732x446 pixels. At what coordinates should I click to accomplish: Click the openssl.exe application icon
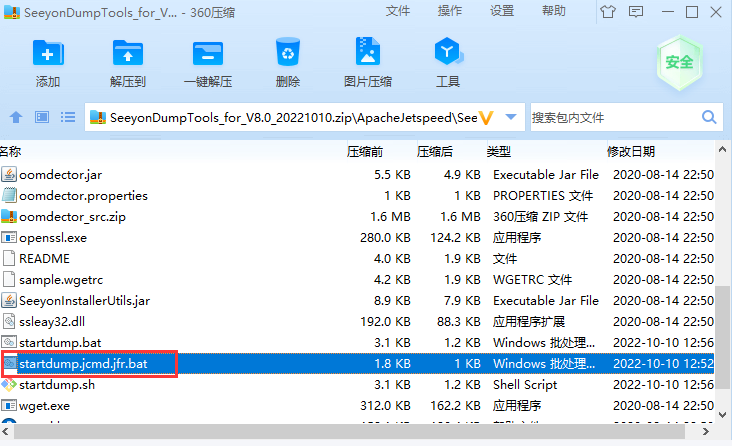(9, 237)
